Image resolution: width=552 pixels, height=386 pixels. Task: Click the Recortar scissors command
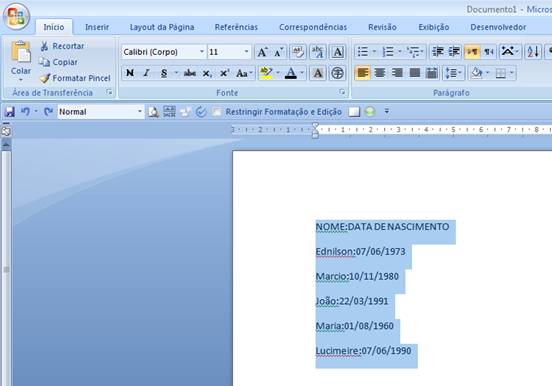click(62, 46)
